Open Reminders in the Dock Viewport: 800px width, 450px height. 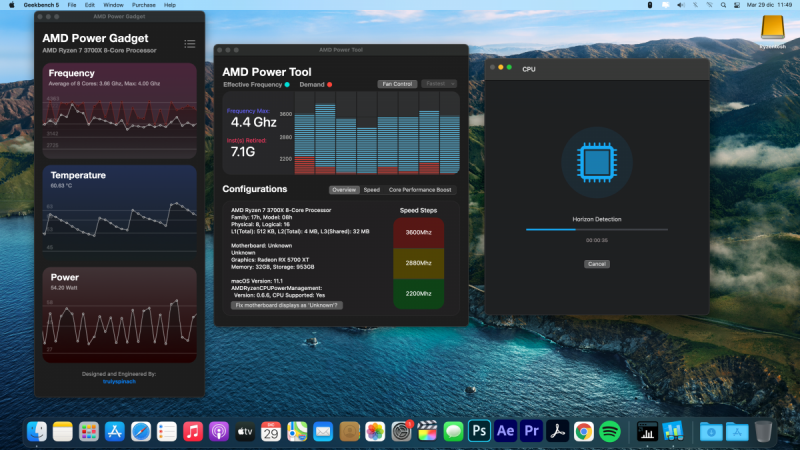click(167, 432)
